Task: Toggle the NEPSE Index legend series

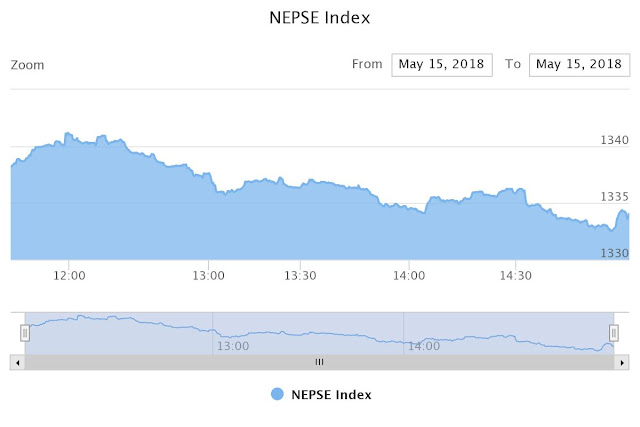Action: pyautogui.click(x=321, y=395)
